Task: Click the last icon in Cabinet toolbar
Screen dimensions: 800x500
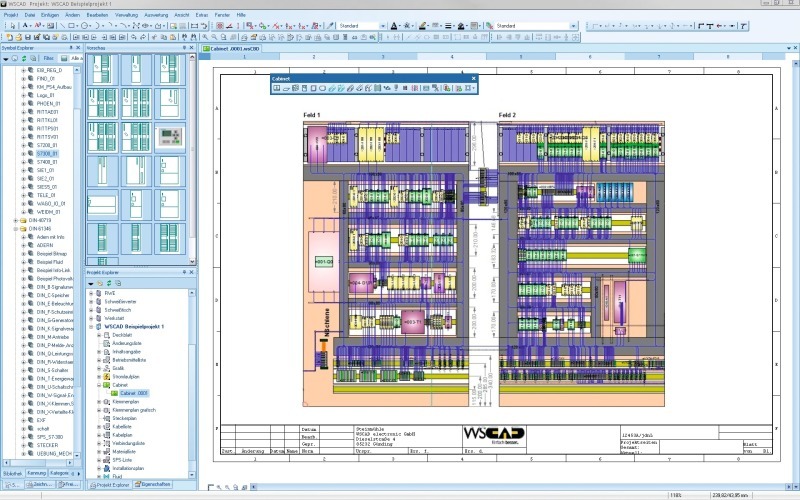Action: 469,88
